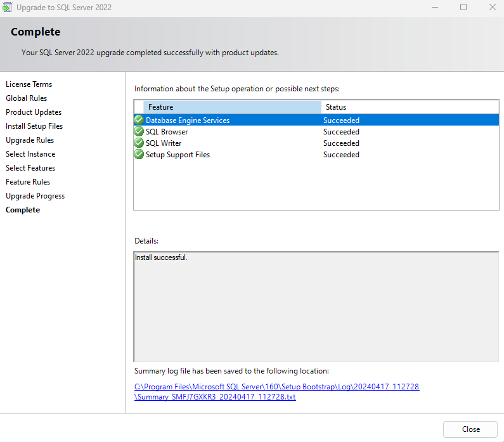Click the Close button
This screenshot has height=442, width=504.
[x=470, y=429]
